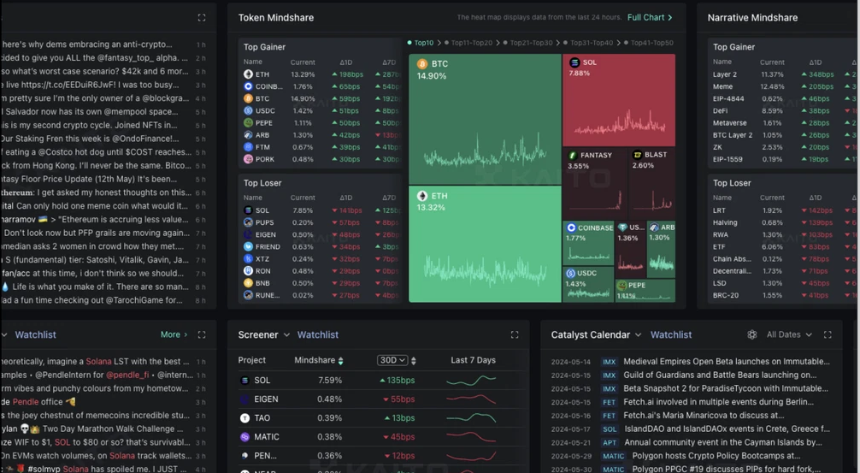
Task: Open the EIGEN row in Screener
Action: (378, 399)
